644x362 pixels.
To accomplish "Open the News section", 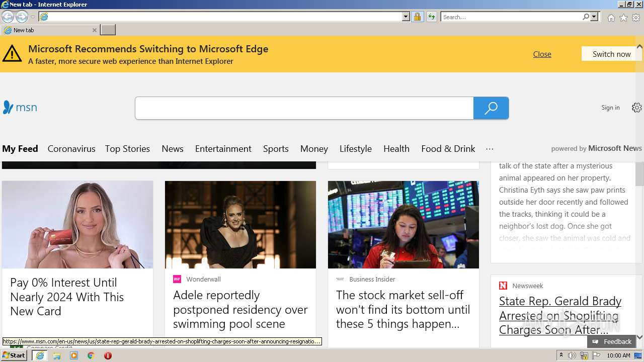I will click(x=173, y=148).
